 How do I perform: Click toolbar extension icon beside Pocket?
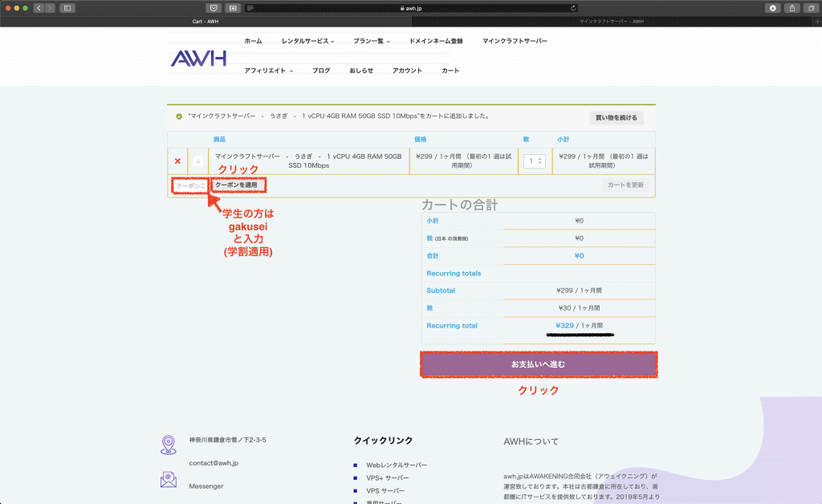pos(233,8)
